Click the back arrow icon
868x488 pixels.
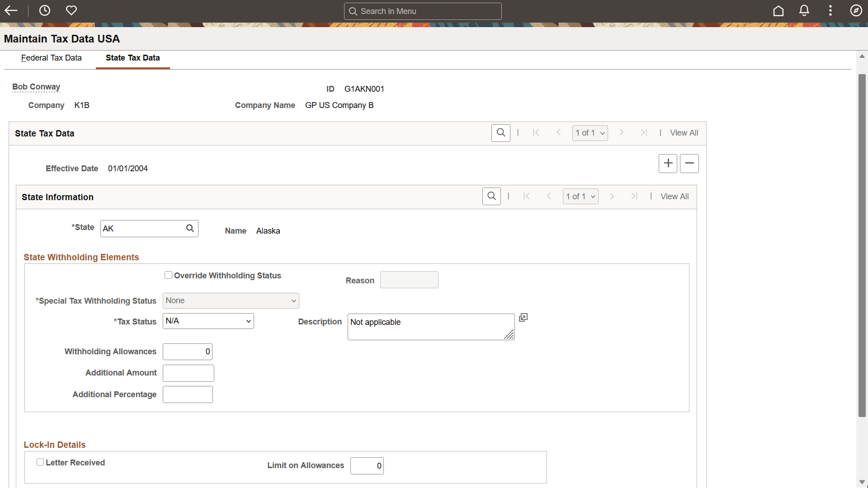pos(11,10)
